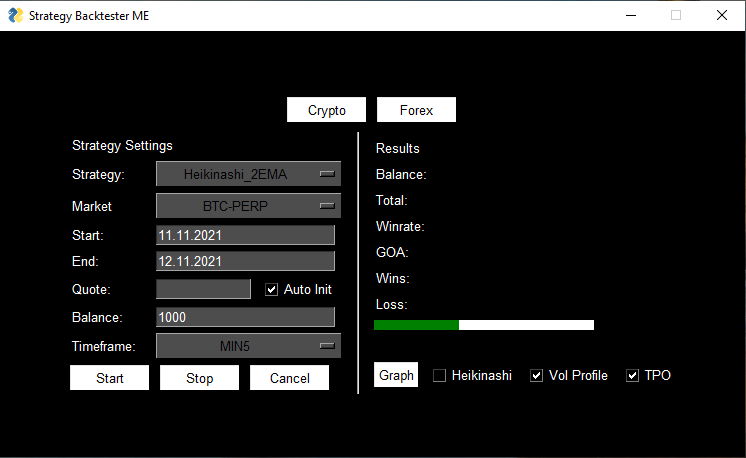
Task: Uncheck the Auto Init checkbox
Action: (x=271, y=289)
